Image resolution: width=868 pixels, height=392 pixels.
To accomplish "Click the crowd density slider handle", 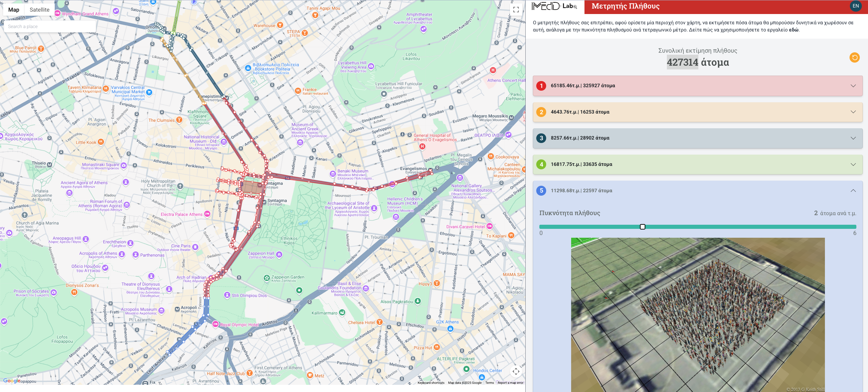I will point(642,227).
